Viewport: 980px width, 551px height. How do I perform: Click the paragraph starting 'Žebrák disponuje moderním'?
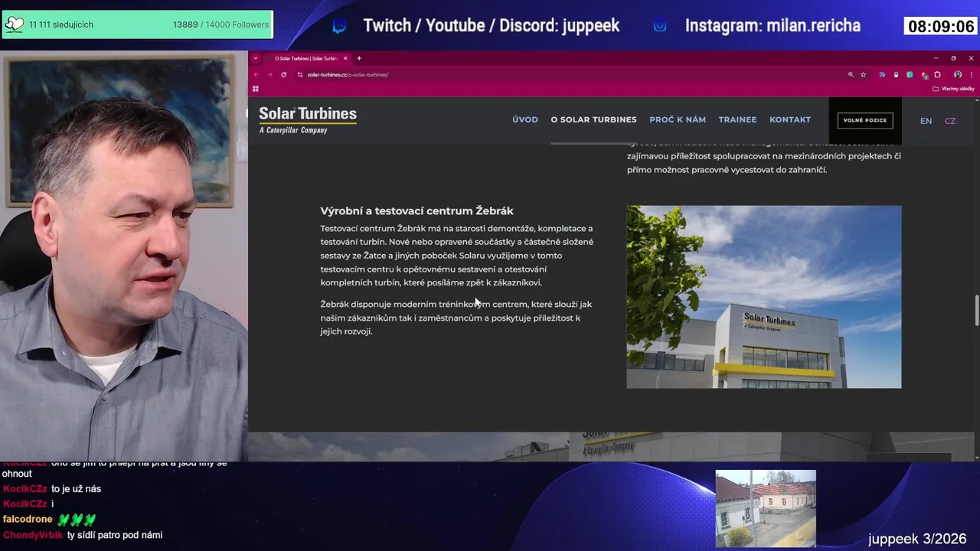pyautogui.click(x=456, y=318)
